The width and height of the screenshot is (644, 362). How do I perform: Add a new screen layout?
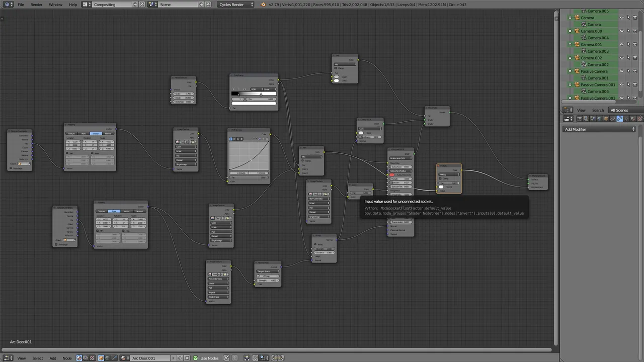pos(135,5)
